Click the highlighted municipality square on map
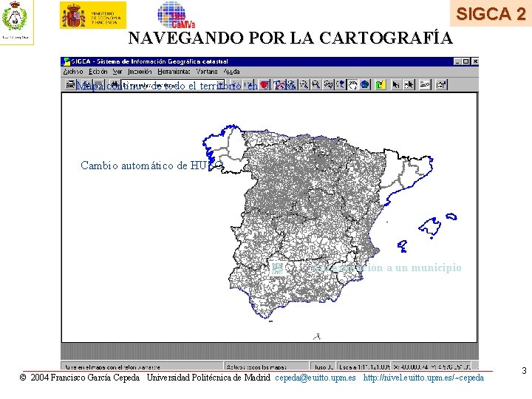The height and width of the screenshot is (399, 532). pos(277,268)
